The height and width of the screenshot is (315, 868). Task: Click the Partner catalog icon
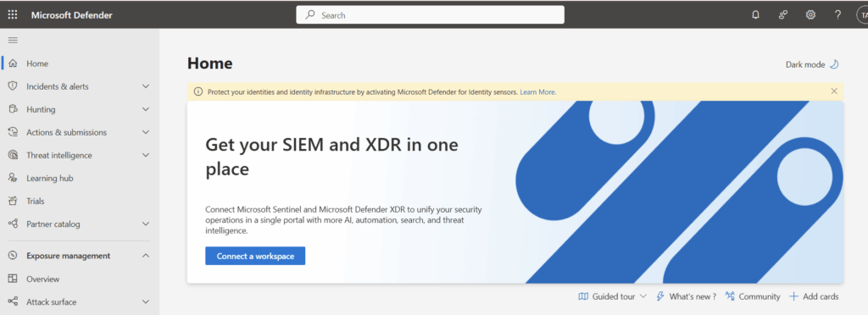tap(13, 224)
